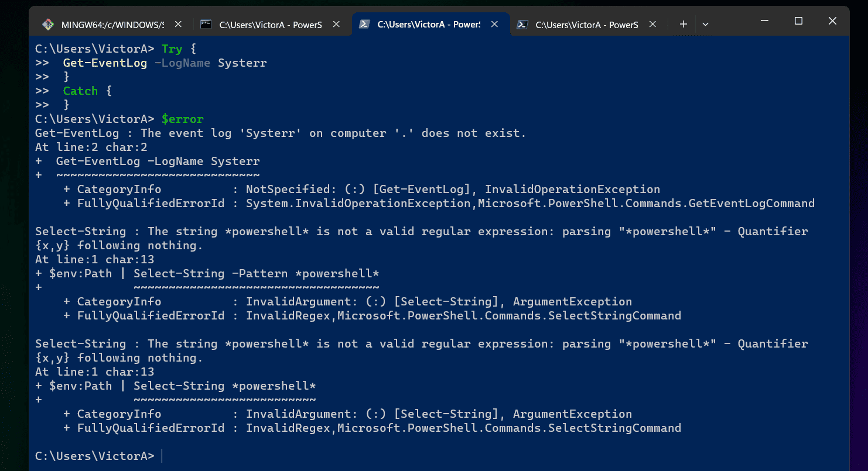The image size is (868, 471).
Task: Click the cursor at the bottom prompt line
Action: [162, 456]
